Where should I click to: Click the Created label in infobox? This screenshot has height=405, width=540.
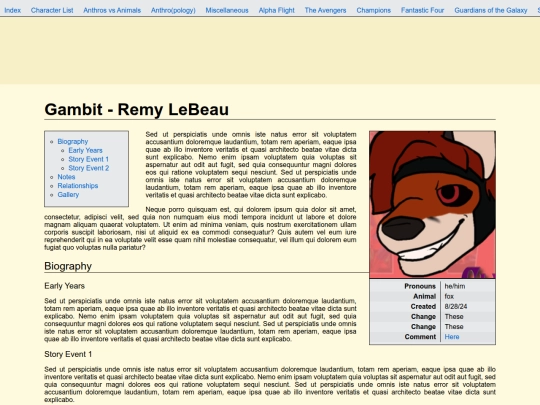click(x=423, y=307)
